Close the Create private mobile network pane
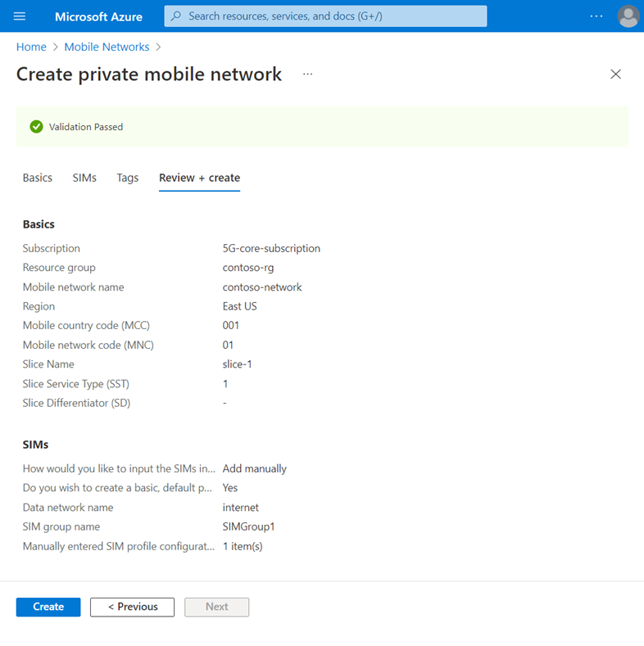The height and width of the screenshot is (646, 644). [x=615, y=75]
